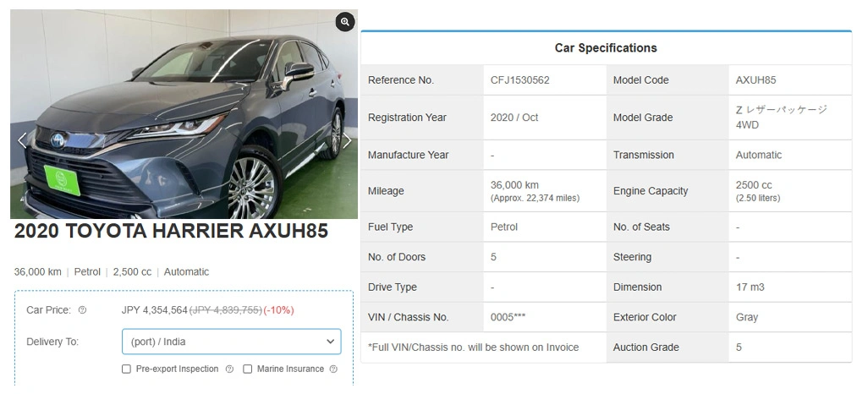Enable the Pre-export Inspection checkbox
The width and height of the screenshot is (868, 394).
point(126,369)
